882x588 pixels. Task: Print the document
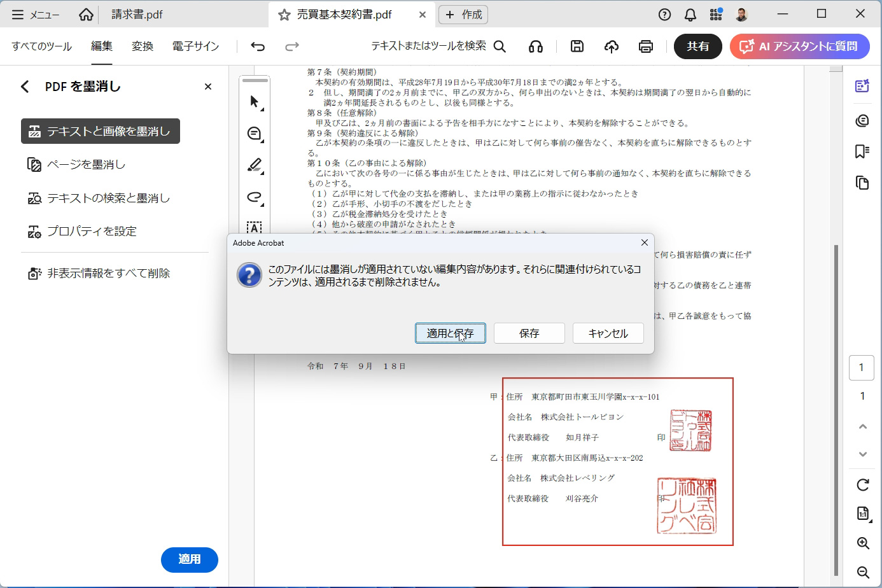[646, 46]
